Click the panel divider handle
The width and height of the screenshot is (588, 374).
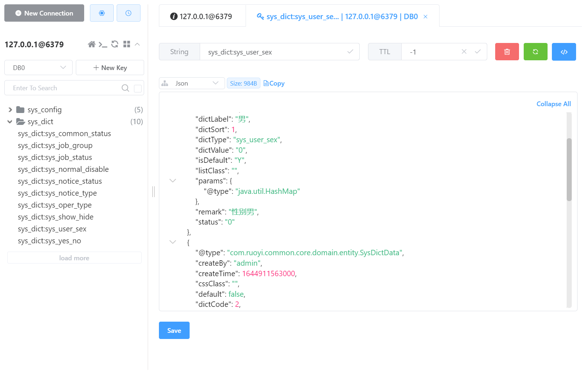pos(154,192)
